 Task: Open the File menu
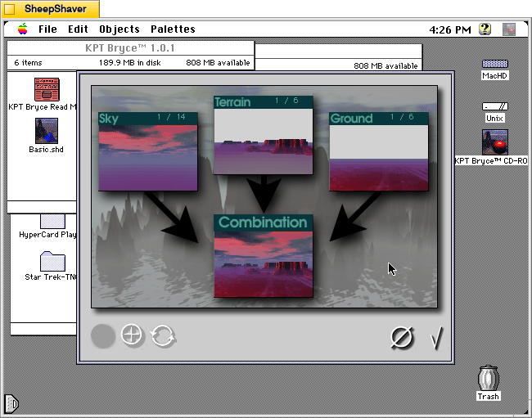coord(47,29)
